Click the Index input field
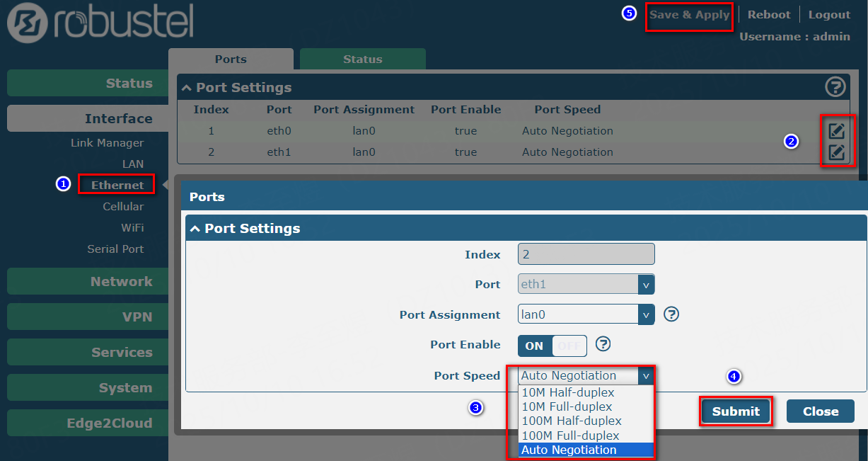Screen dimensions: 868x461 coord(586,254)
